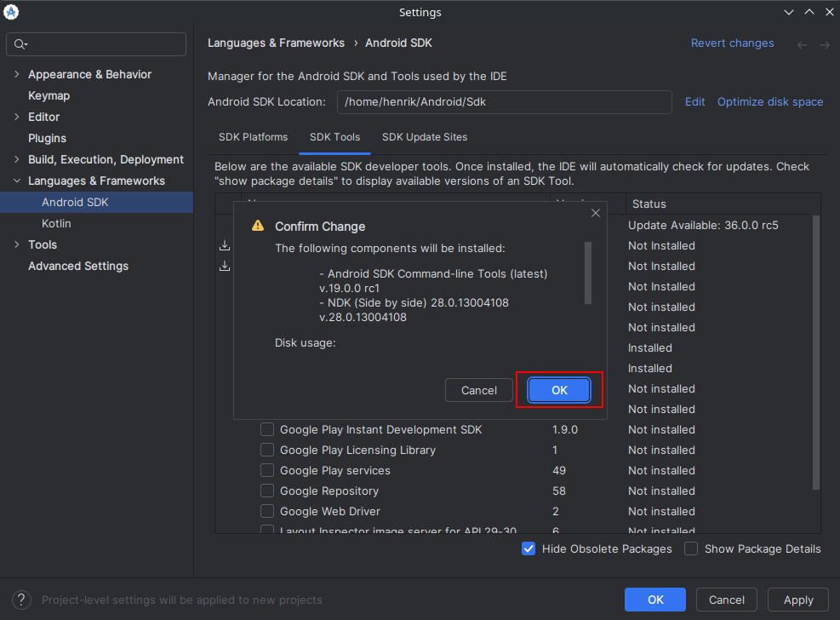Expand Editor section
This screenshot has height=620, width=840.
(17, 117)
